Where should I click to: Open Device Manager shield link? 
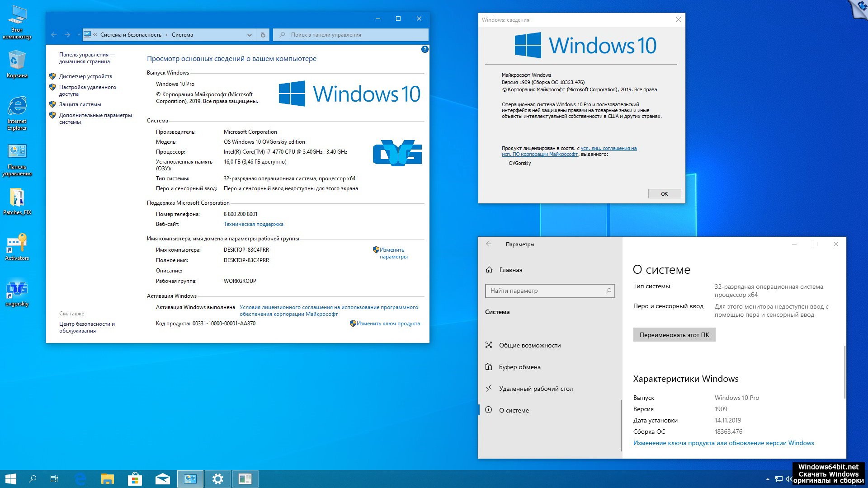85,76
